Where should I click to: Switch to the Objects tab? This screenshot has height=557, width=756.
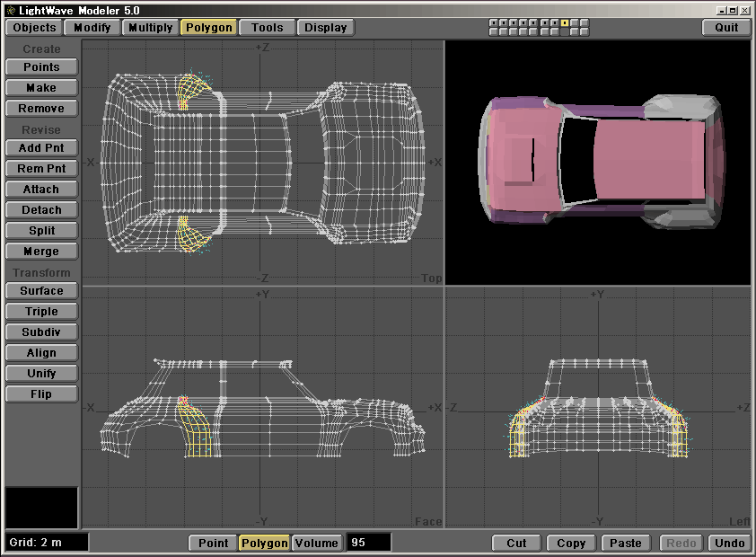coord(34,27)
